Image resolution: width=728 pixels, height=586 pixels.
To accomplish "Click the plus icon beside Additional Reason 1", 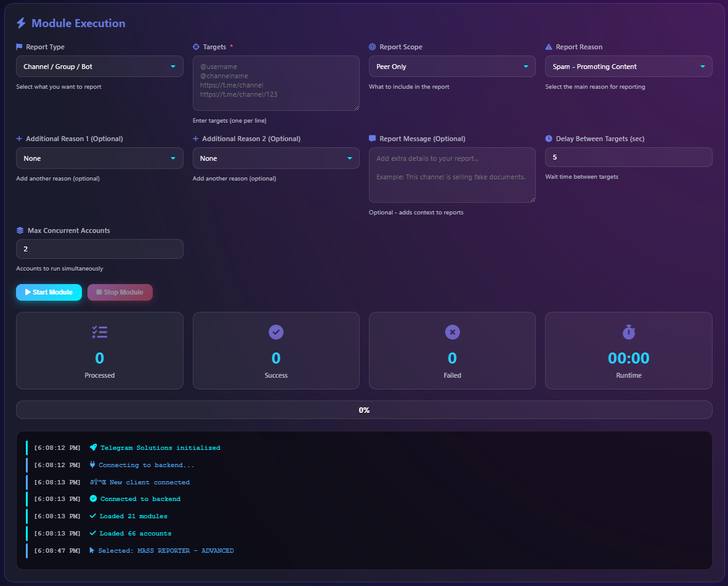I will pyautogui.click(x=19, y=139).
